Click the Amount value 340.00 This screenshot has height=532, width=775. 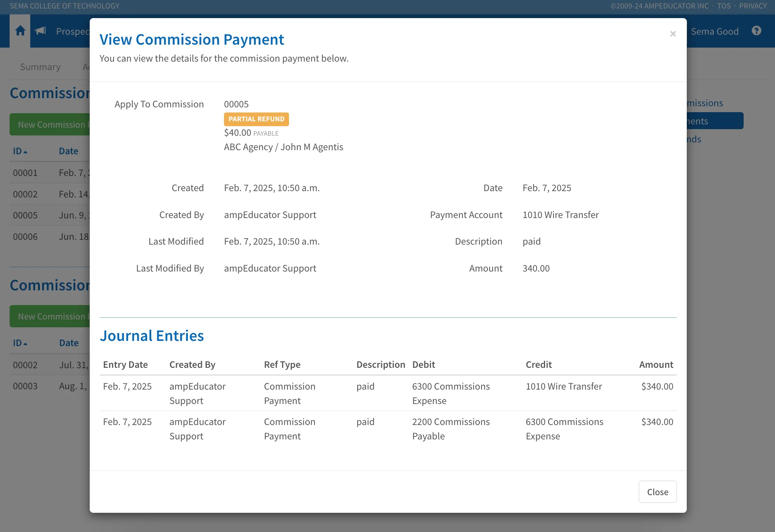pos(536,268)
